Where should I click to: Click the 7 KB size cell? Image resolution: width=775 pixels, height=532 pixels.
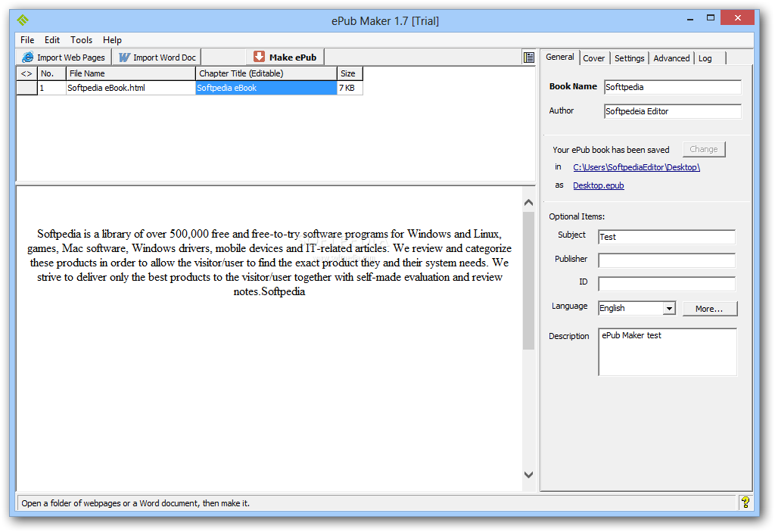[350, 88]
